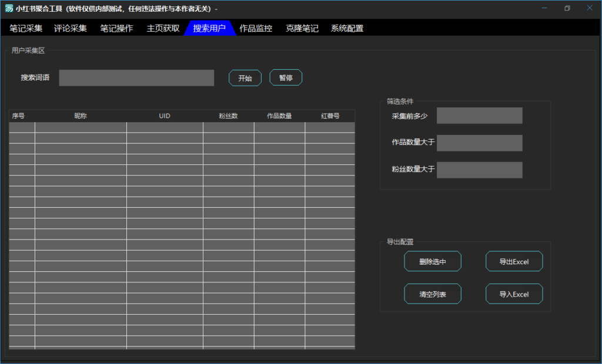This screenshot has height=364, width=602.
Task: Click the 导入Excel button
Action: (x=514, y=294)
